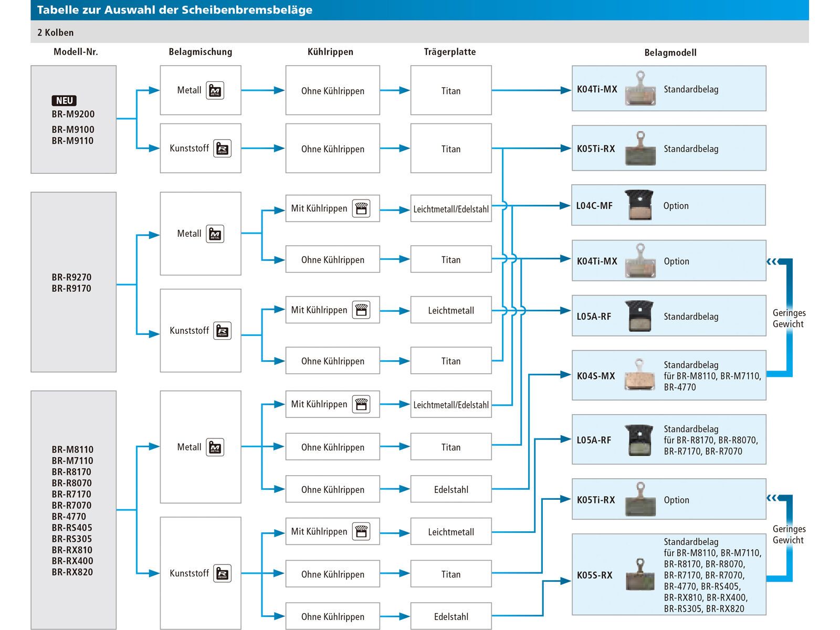Click 'BR-RX810' in the Modell-Nr. column

[x=72, y=550]
